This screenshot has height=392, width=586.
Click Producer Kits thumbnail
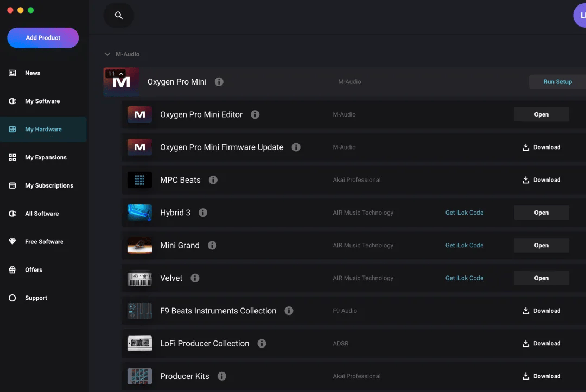point(139,376)
